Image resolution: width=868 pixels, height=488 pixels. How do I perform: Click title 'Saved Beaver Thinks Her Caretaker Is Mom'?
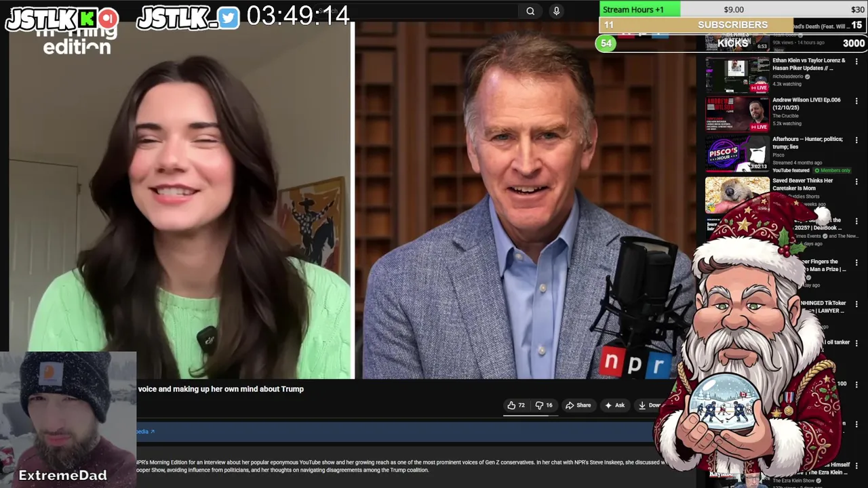[803, 184]
